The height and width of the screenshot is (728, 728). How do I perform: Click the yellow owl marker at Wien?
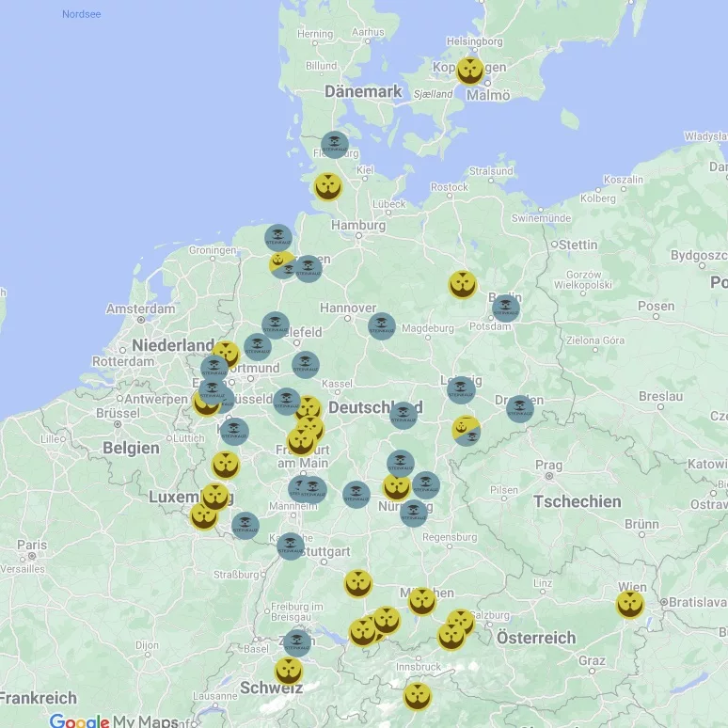click(630, 605)
